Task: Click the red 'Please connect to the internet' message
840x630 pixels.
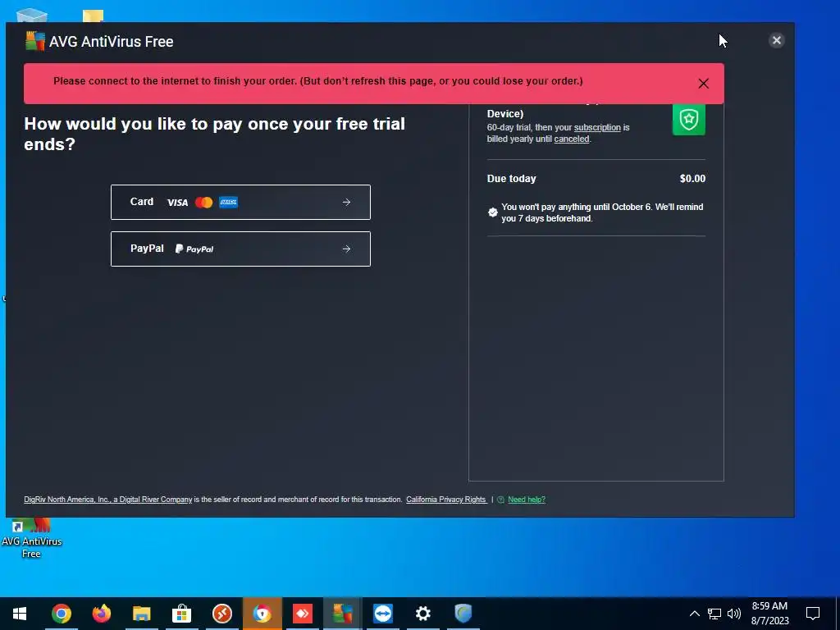Action: [317, 81]
